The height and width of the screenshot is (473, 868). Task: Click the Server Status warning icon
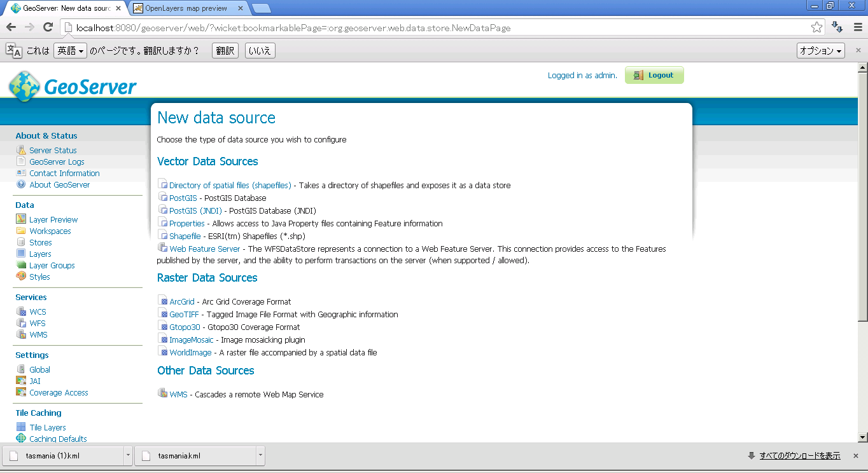pos(21,150)
